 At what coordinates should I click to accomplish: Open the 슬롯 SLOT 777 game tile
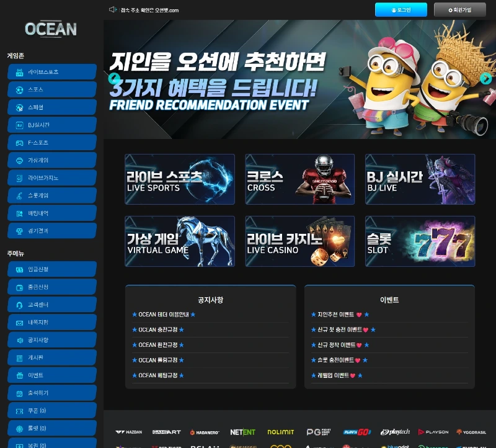coord(420,241)
